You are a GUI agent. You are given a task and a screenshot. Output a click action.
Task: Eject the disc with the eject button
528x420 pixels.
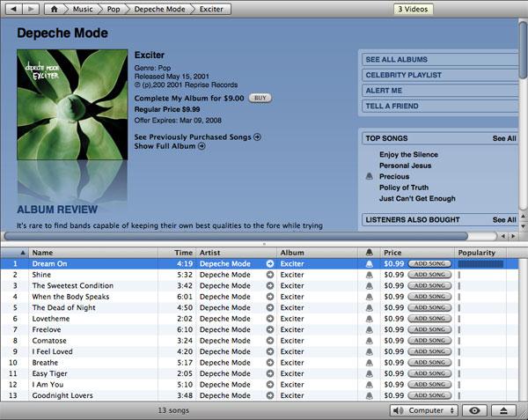(x=503, y=410)
